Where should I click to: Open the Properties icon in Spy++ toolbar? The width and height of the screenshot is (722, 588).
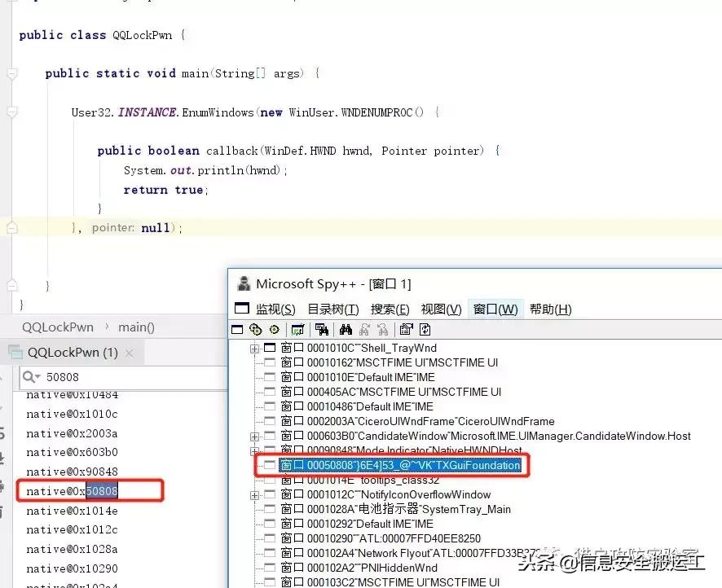point(407,329)
